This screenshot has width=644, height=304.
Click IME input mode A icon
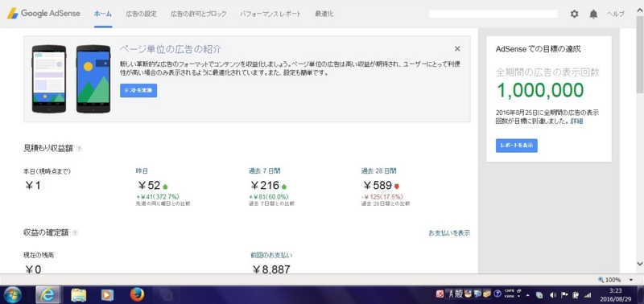point(451,294)
